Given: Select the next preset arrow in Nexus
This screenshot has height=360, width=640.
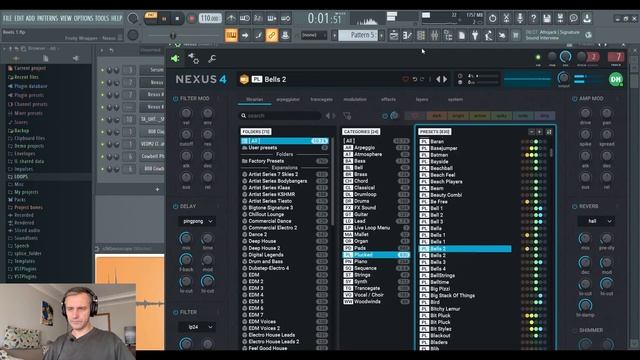Looking at the screenshot, I should tap(445, 79).
